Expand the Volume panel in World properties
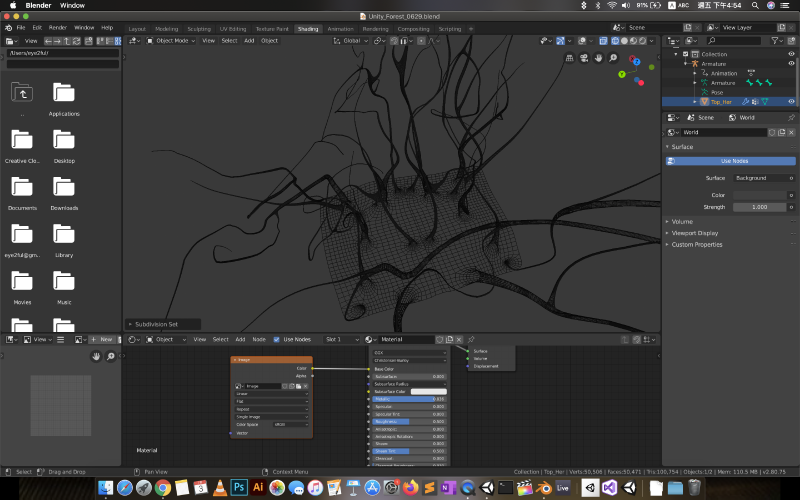Screen dimensions: 800x500 pos(682,221)
